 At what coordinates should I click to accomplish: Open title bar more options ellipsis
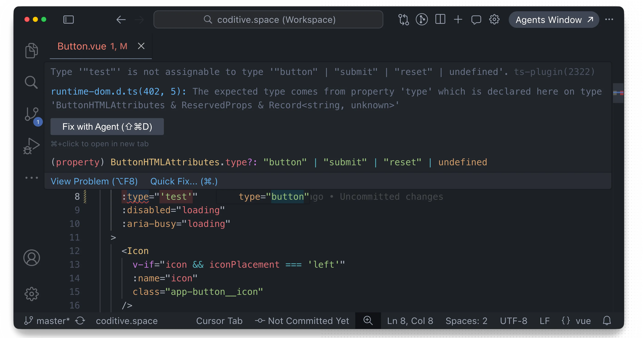609,19
